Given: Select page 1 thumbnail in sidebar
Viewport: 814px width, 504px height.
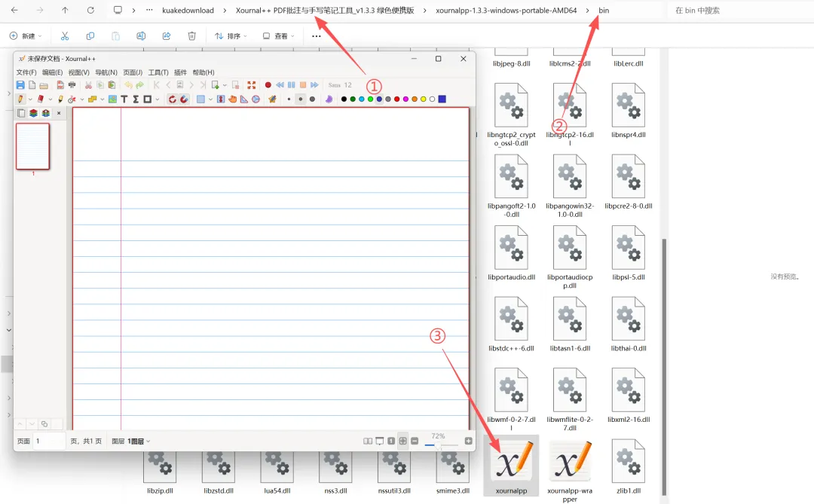Looking at the screenshot, I should [x=32, y=146].
